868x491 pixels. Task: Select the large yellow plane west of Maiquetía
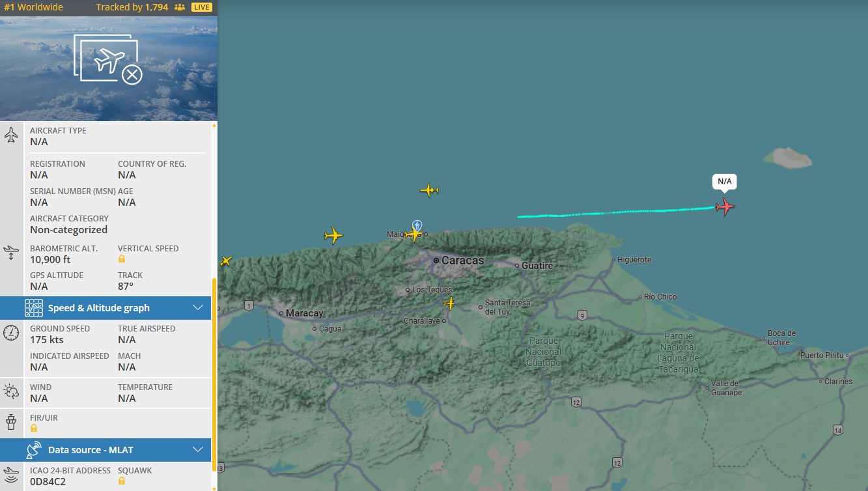point(333,235)
